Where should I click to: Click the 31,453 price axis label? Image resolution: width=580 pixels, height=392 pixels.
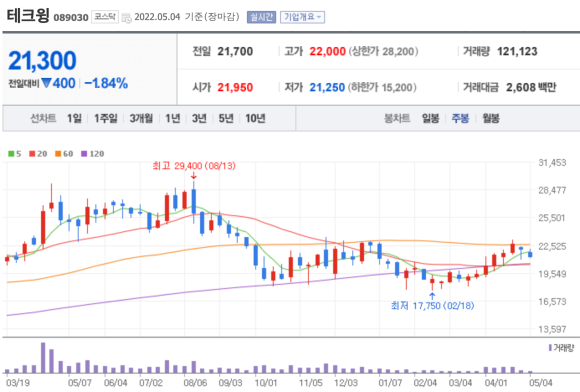tap(552, 163)
